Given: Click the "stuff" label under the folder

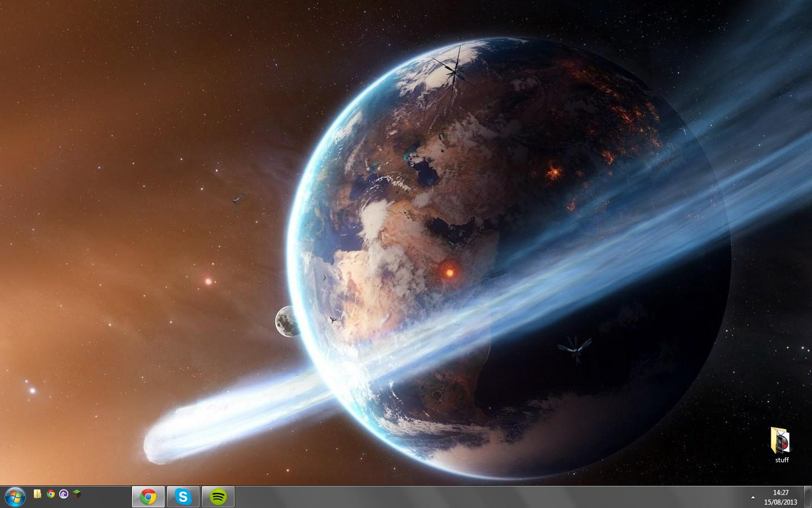Looking at the screenshot, I should pyautogui.click(x=782, y=460).
